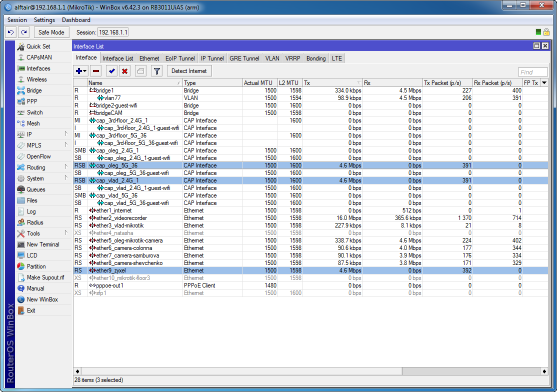Switch to the LTE tab
The image size is (557, 392).
337,58
